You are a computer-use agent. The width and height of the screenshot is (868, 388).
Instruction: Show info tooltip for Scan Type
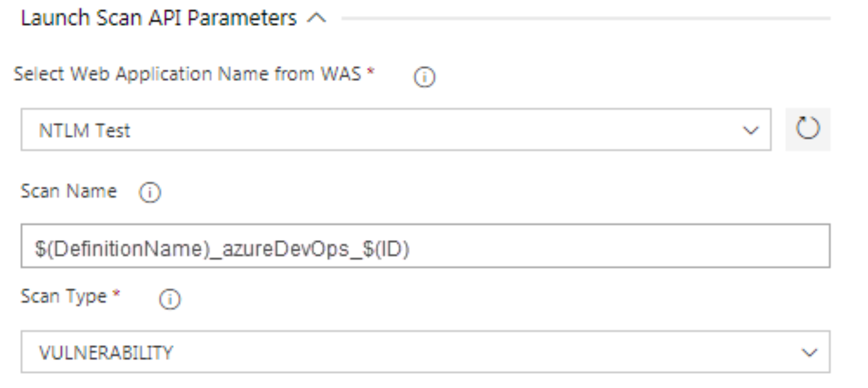pos(170,299)
